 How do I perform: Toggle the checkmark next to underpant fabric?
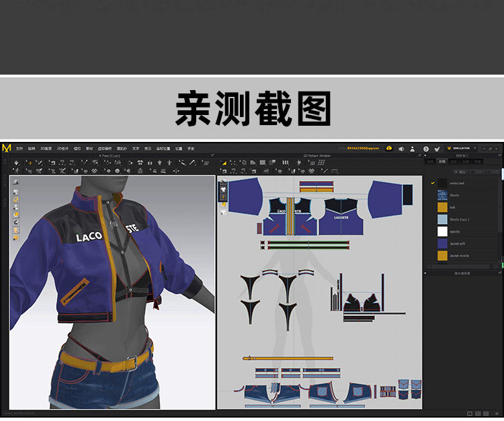tap(432, 183)
